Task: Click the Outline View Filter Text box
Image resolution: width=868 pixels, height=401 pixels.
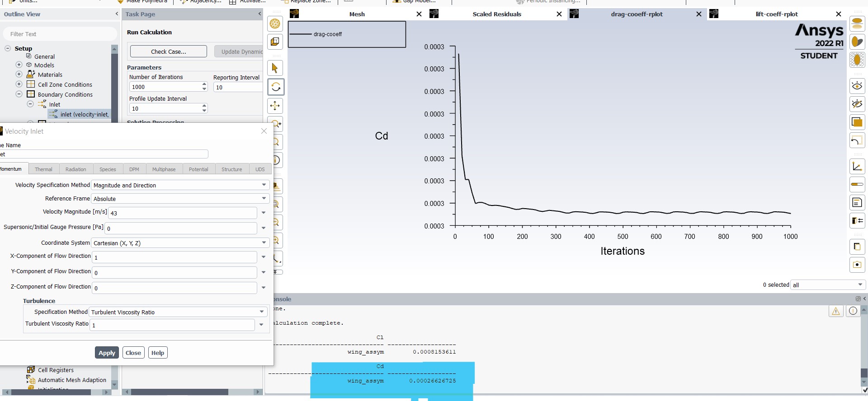Action: tap(60, 34)
